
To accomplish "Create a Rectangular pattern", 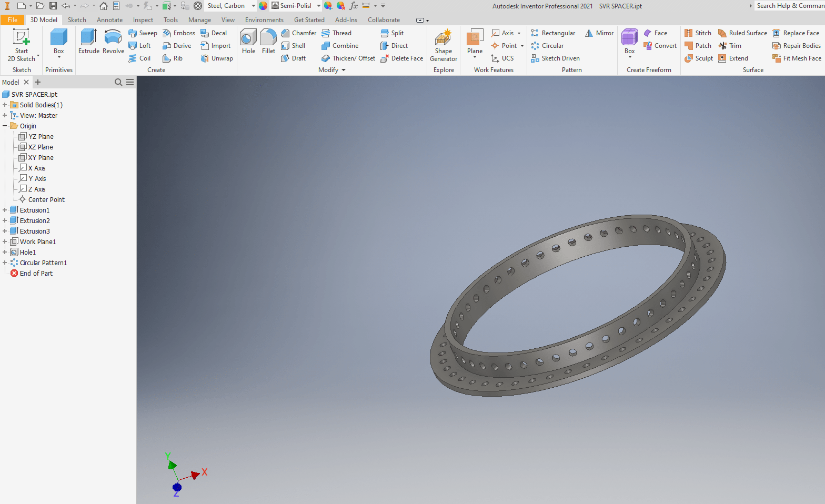I will 553,33.
